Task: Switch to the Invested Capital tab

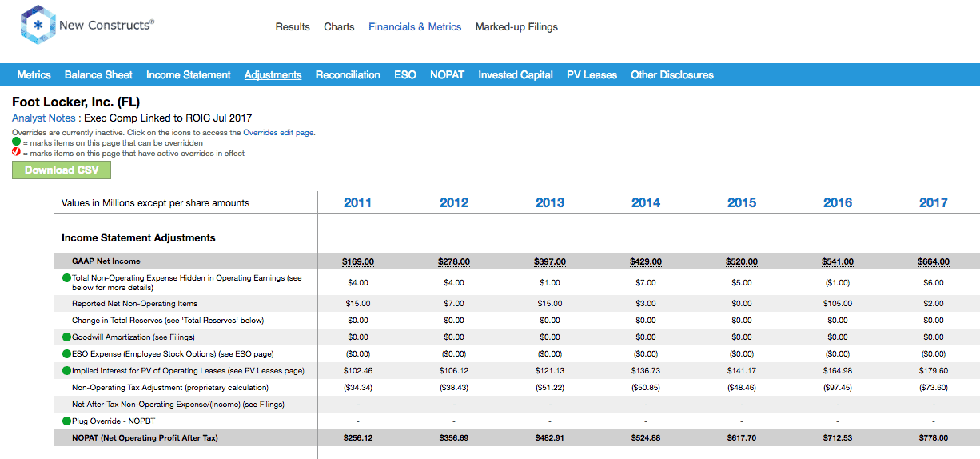Action: 516,75
